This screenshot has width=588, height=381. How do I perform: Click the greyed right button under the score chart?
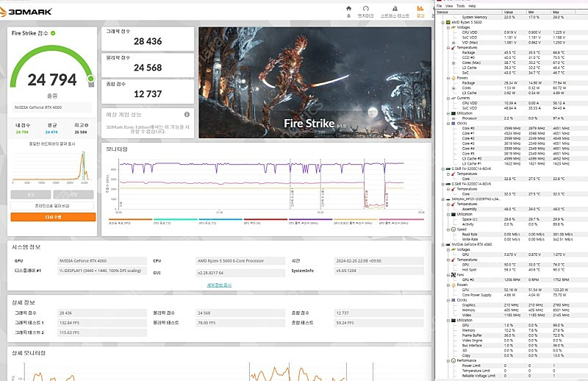[73, 194]
